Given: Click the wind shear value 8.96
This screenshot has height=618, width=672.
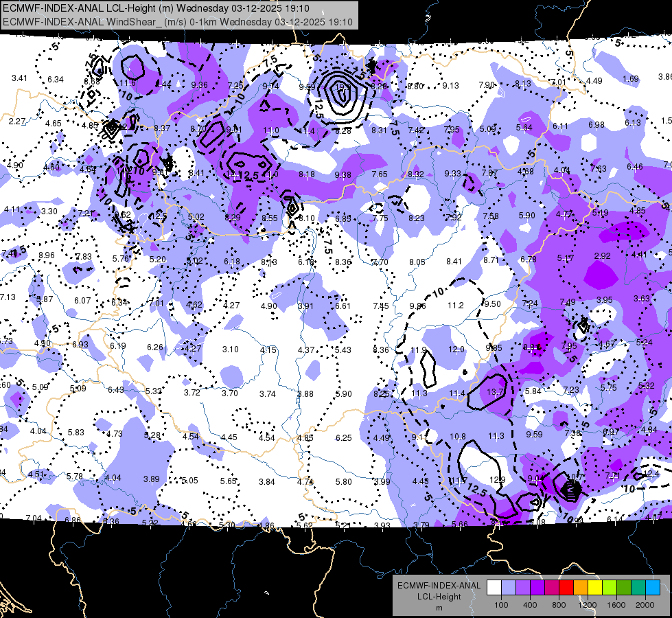Looking at the screenshot, I should (x=46, y=255).
